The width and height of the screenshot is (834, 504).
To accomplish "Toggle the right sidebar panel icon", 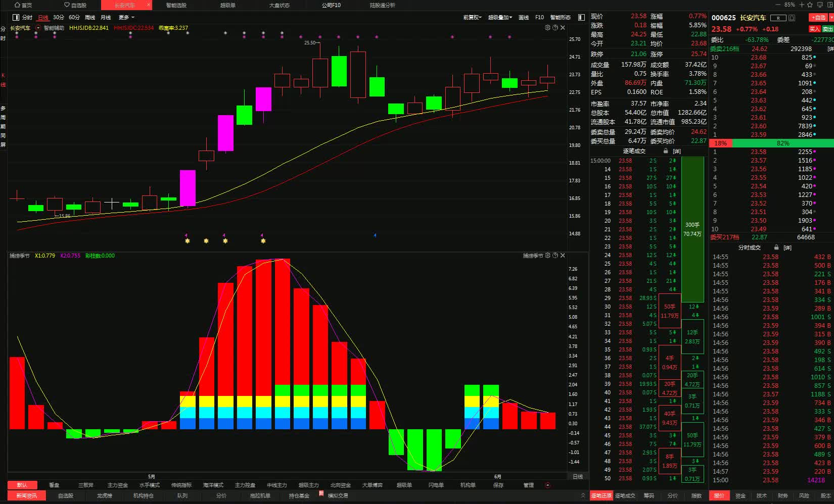I will point(581,17).
